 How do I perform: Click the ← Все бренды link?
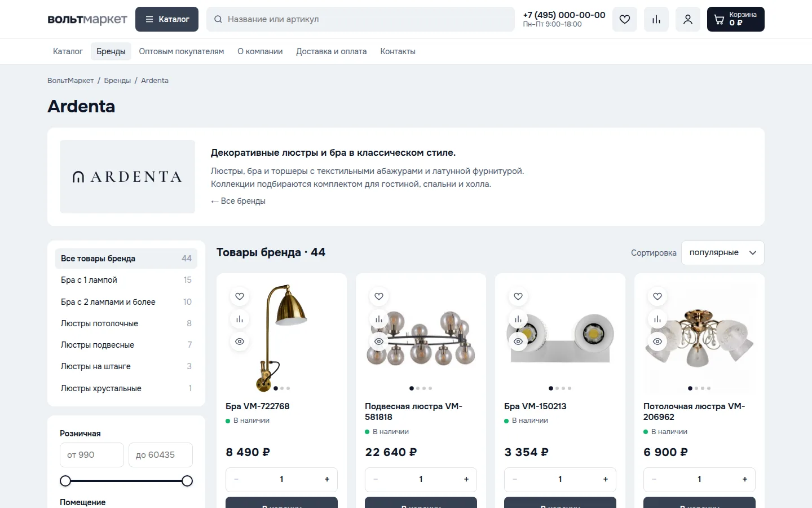238,201
